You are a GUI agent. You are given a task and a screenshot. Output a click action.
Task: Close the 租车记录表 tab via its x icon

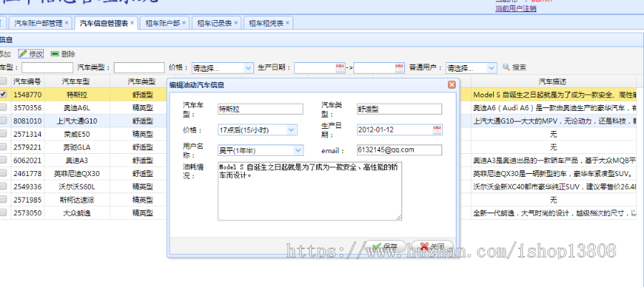click(235, 23)
